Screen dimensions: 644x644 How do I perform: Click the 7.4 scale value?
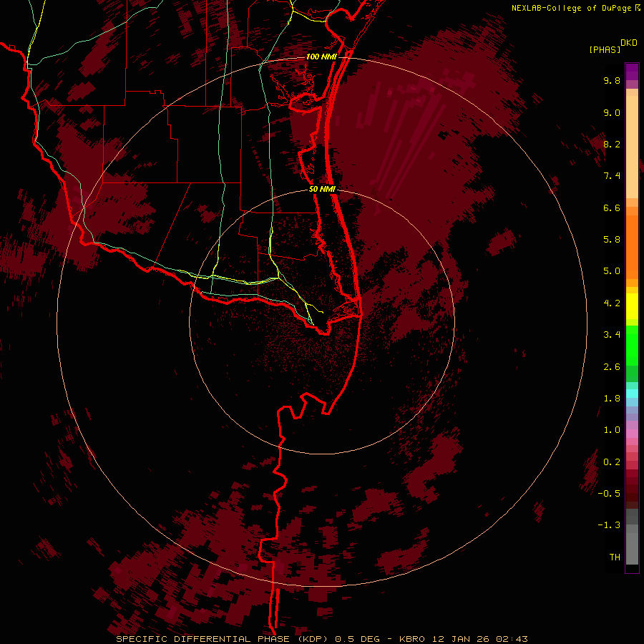(x=612, y=176)
